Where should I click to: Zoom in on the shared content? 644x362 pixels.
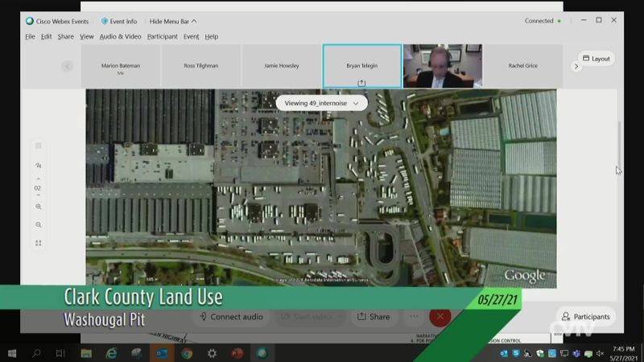pos(38,207)
